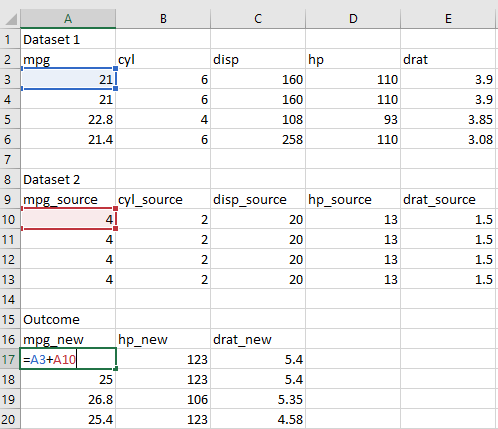Click cell C20 with value 4.58
This screenshot has width=498, height=429.
(x=258, y=419)
